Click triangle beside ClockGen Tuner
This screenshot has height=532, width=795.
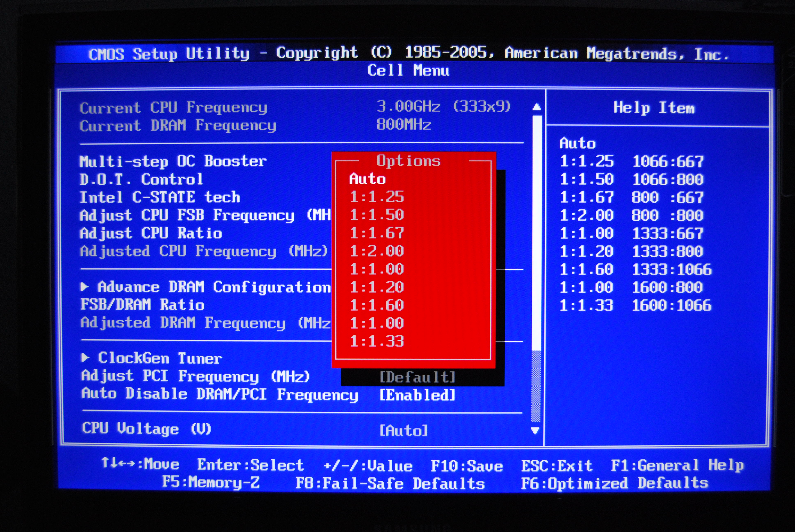(x=85, y=358)
